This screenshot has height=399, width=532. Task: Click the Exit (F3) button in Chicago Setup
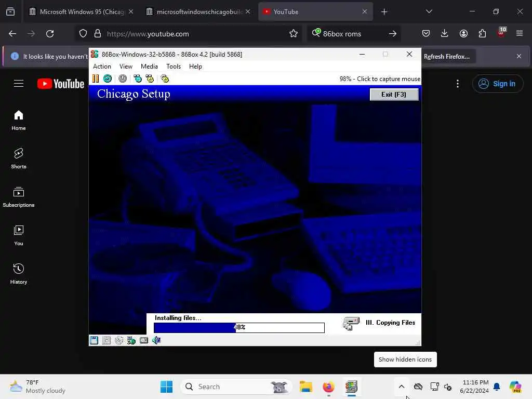point(394,95)
